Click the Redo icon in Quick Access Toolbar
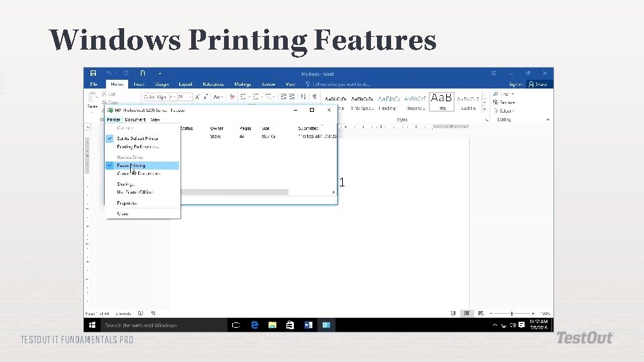Image resolution: width=644 pixels, height=362 pixels. (126, 73)
